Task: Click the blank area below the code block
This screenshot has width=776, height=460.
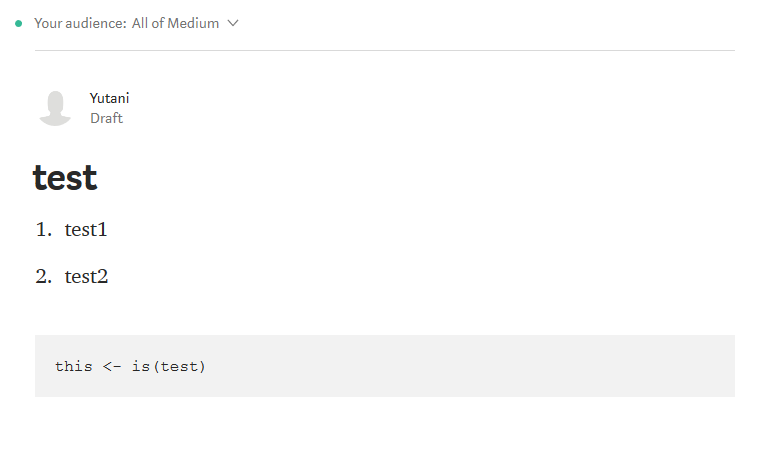Action: [x=385, y=428]
